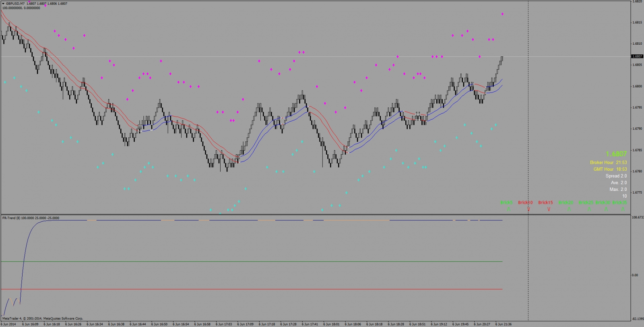Click the green Brick35 up arrow
The image size is (644, 327).
(623, 209)
